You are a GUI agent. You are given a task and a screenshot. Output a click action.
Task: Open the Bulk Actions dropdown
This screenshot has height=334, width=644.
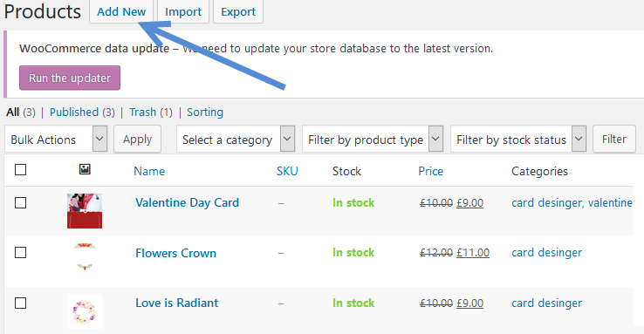point(56,140)
